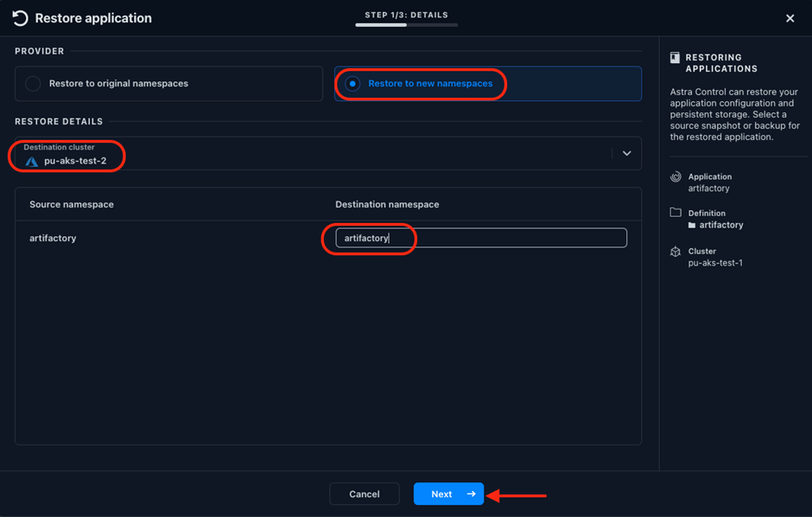Click the Definition folder outline icon
This screenshot has width=812, height=517.
click(x=676, y=213)
